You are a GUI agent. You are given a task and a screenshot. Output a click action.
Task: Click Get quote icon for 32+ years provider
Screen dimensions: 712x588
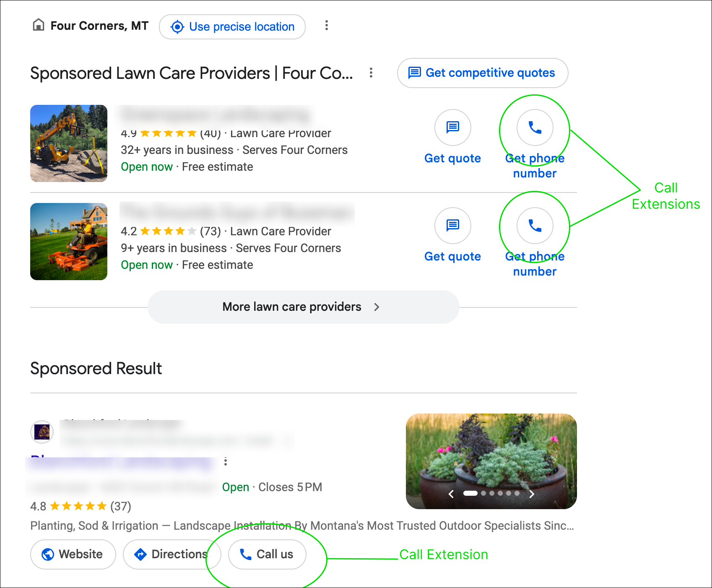point(453,127)
